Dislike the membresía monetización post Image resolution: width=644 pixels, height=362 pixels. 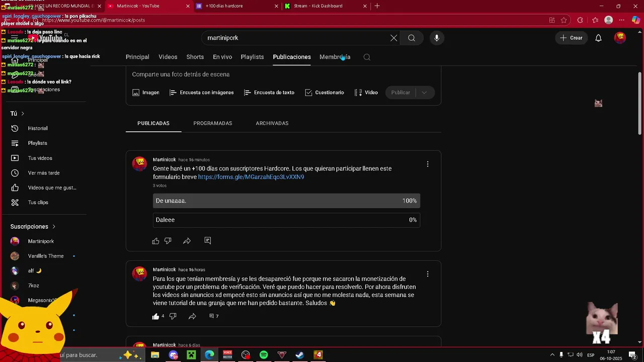(173, 316)
